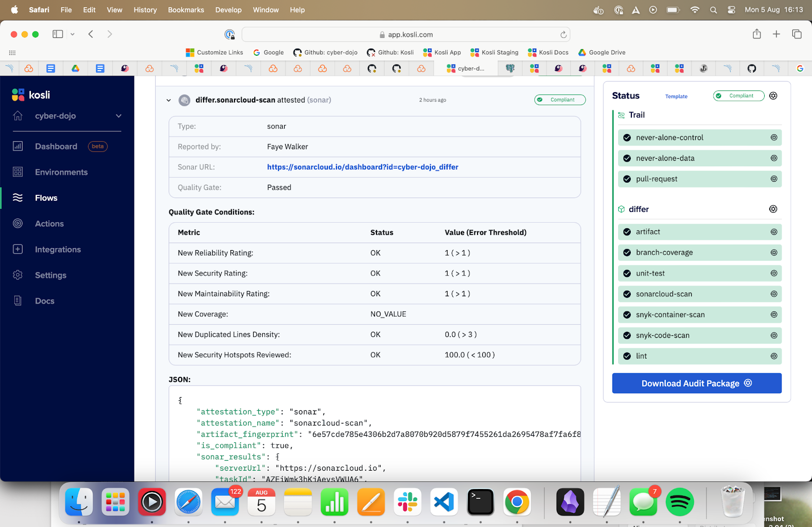Viewport: 812px width, 527px height.
Task: Select the snyk-container-scan status row
Action: click(700, 314)
